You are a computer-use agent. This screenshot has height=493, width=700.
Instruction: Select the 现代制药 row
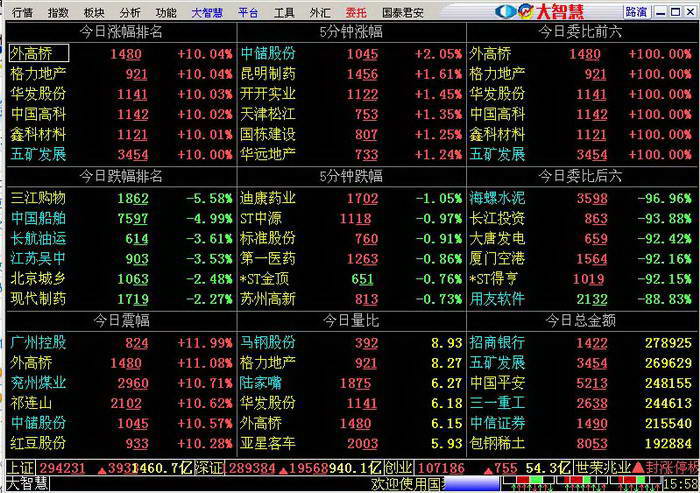pyautogui.click(x=121, y=298)
